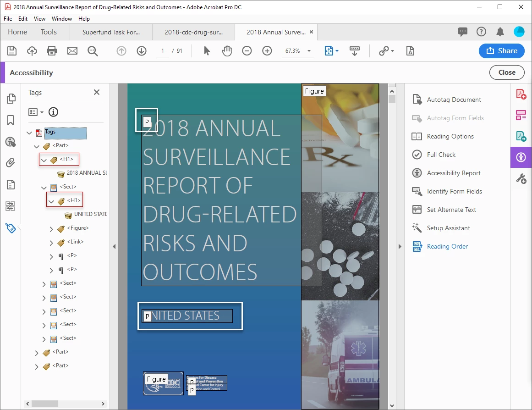Choose the Hand pan tool
Screen dimensions: 532x410
point(227,51)
